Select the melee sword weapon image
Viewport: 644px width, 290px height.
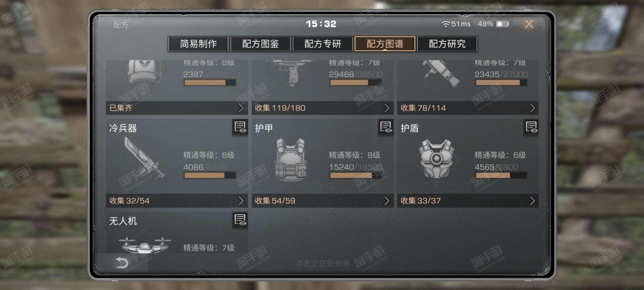144,157
